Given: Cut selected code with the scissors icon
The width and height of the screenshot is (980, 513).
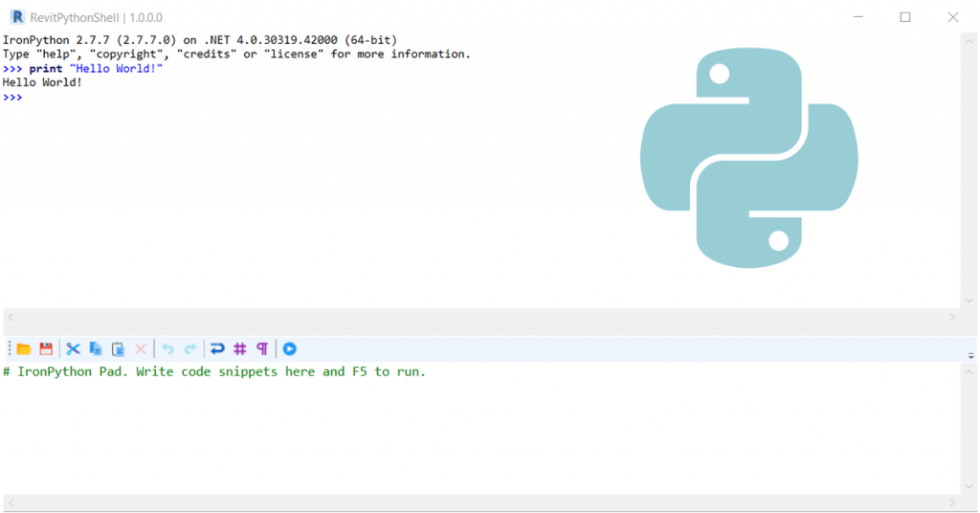Looking at the screenshot, I should [x=73, y=348].
